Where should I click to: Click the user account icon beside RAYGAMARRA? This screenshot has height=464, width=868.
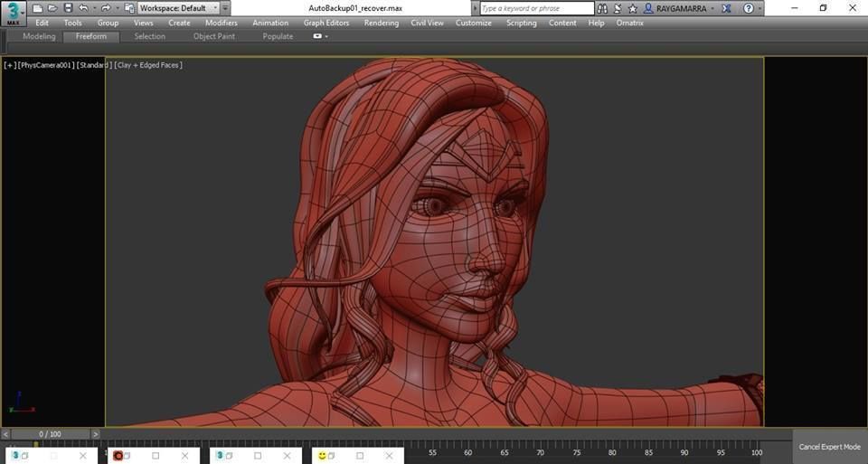648,8
